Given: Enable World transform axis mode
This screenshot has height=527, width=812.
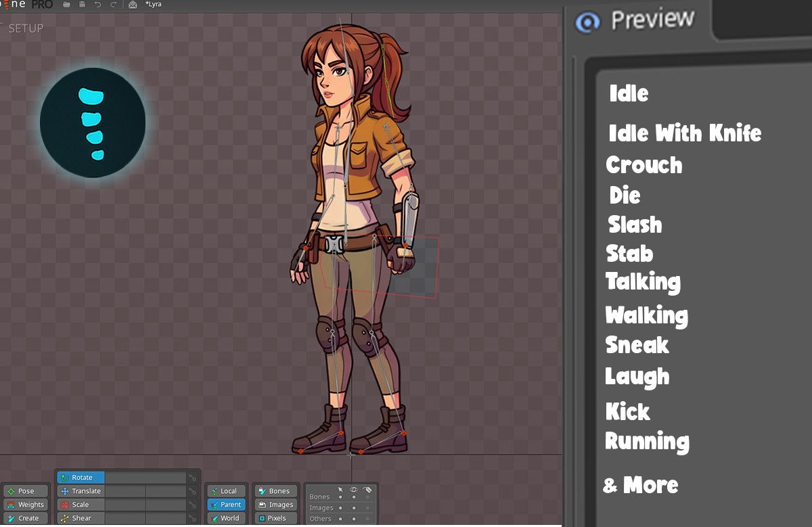Looking at the screenshot, I should click(x=226, y=518).
